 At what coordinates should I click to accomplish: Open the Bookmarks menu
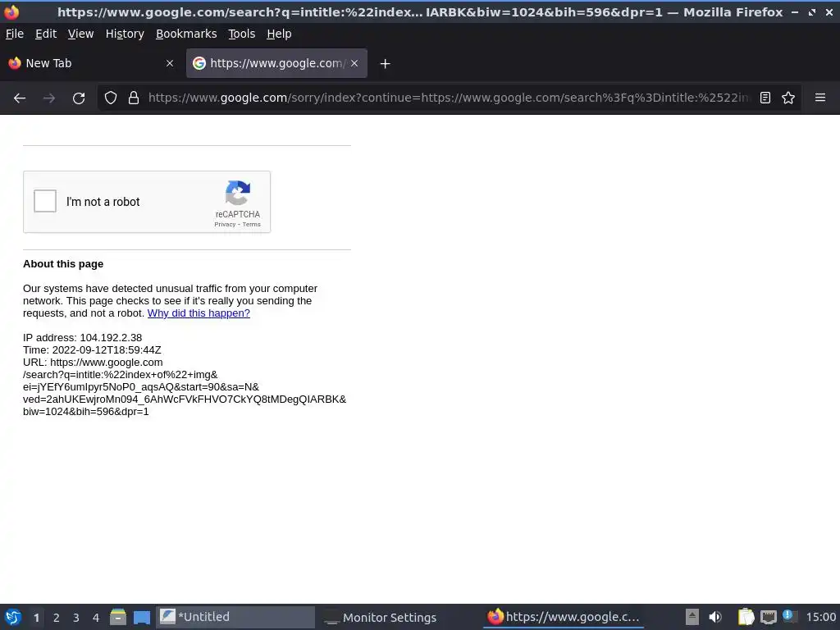[x=186, y=34]
